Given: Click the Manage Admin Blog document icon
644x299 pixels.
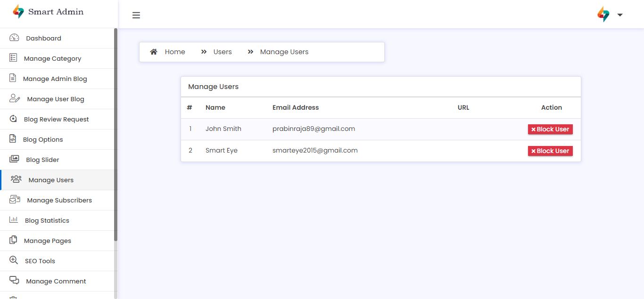Looking at the screenshot, I should click(x=13, y=78).
